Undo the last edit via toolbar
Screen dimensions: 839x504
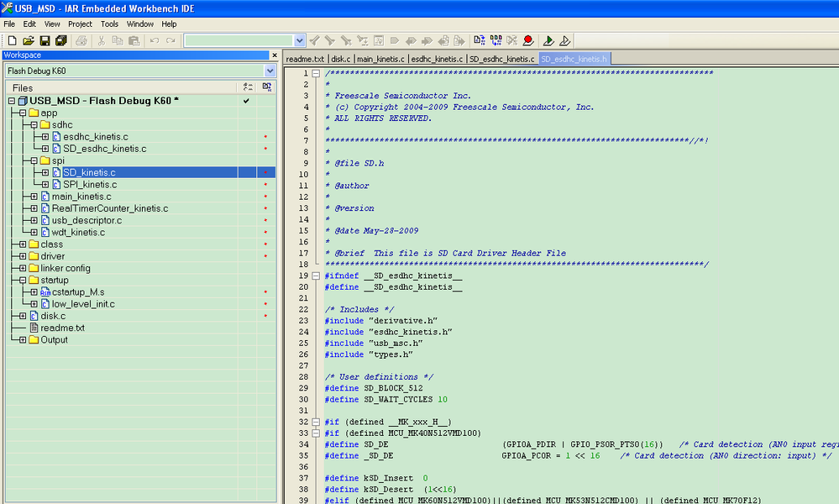(x=154, y=40)
